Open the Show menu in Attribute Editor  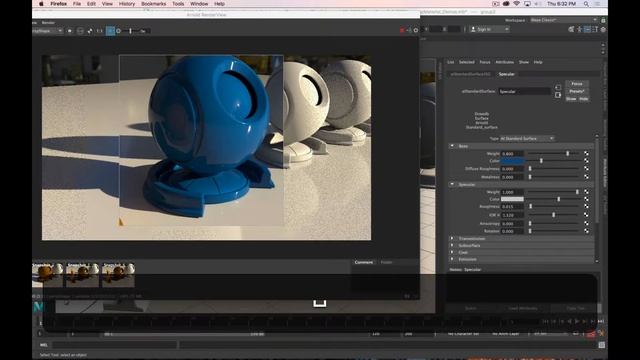(x=524, y=62)
